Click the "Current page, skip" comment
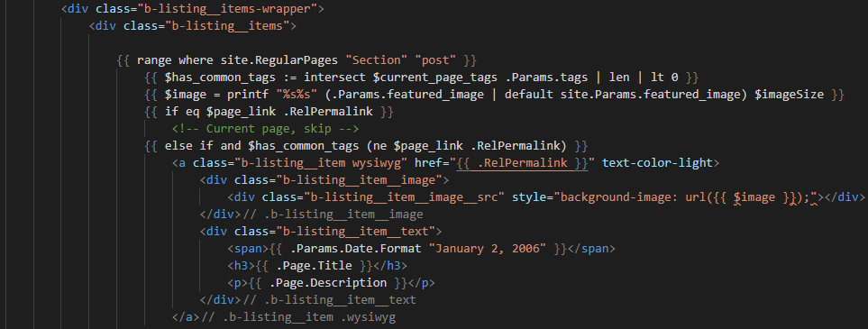Image resolution: width=868 pixels, height=329 pixels. coord(265,129)
